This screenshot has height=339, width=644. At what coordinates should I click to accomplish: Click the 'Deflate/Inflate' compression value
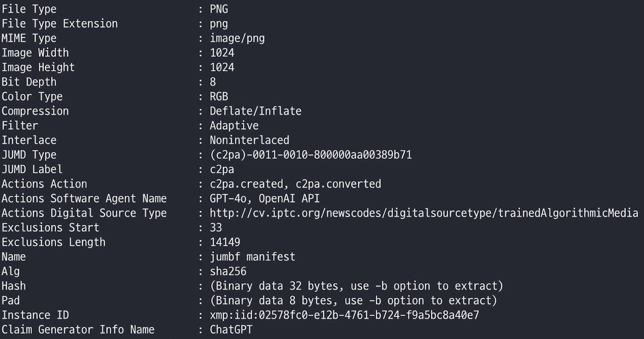[x=255, y=111]
